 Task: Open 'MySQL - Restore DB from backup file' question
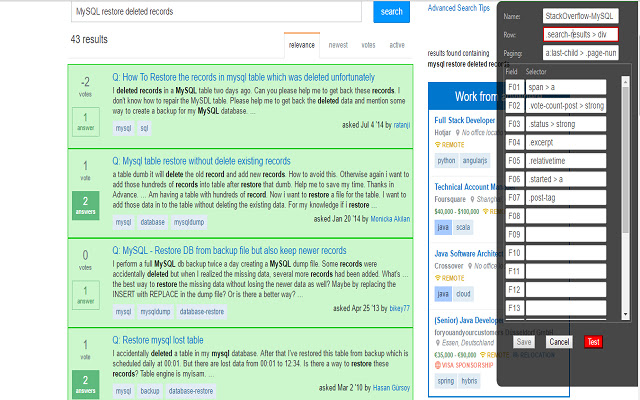pos(235,249)
